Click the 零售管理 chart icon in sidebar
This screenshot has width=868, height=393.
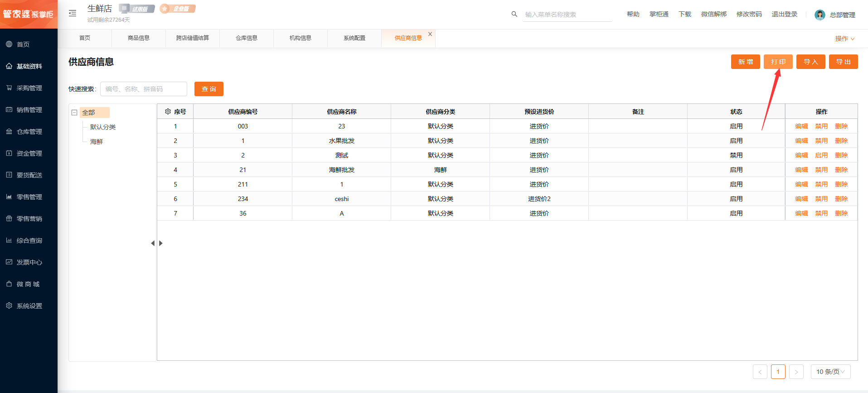[x=9, y=196]
